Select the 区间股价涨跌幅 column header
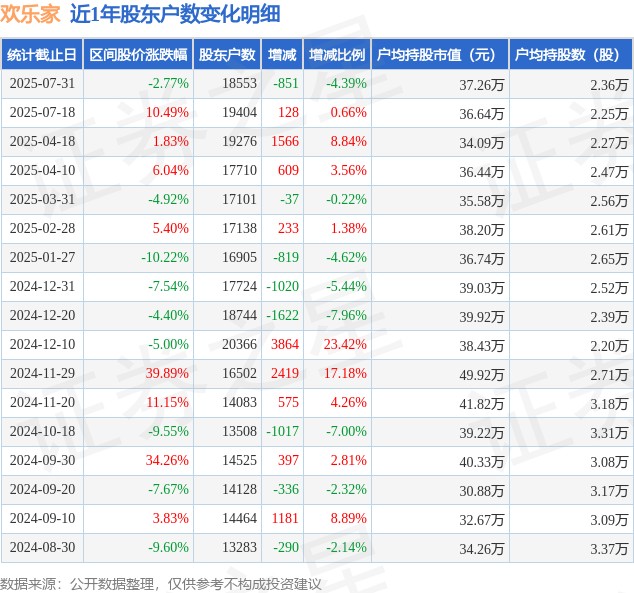This screenshot has height=593, width=634. (x=138, y=55)
